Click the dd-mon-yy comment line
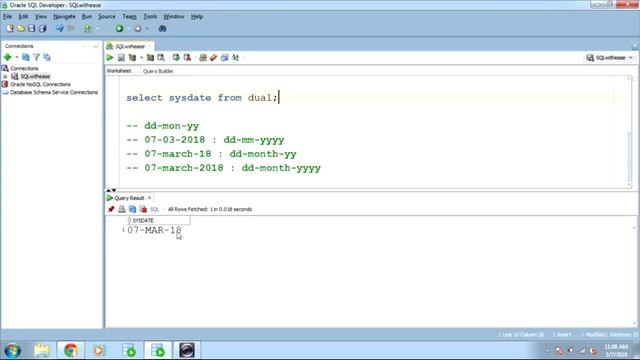The width and height of the screenshot is (640, 360). pos(162,126)
